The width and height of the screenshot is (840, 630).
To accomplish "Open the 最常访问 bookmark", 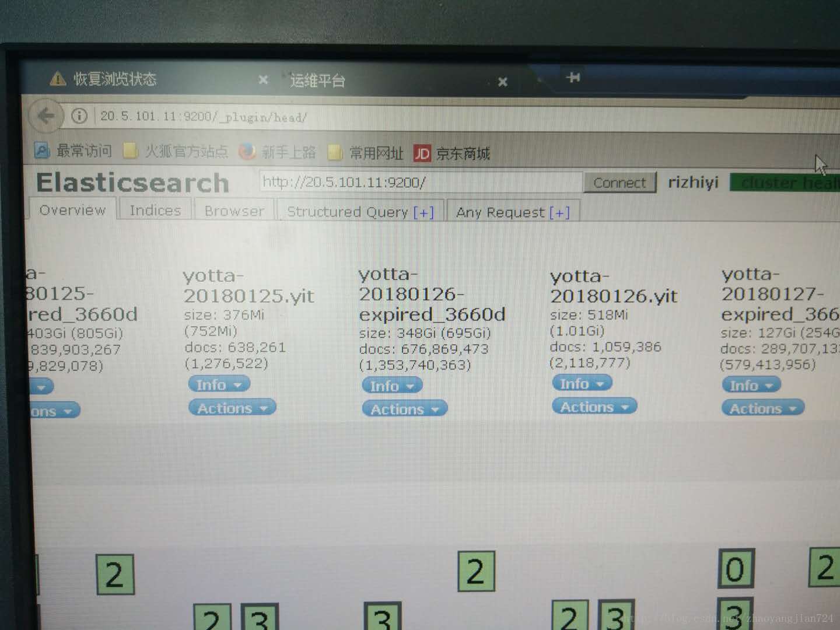I will pyautogui.click(x=73, y=150).
